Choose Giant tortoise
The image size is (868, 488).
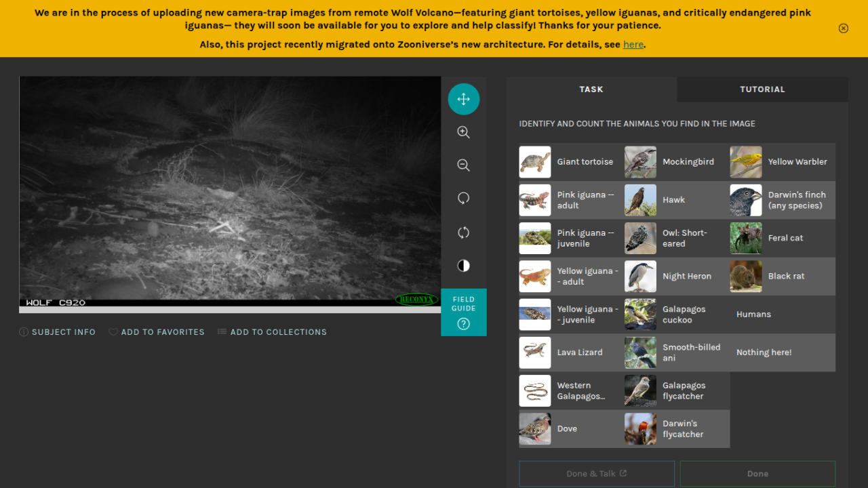coord(572,162)
